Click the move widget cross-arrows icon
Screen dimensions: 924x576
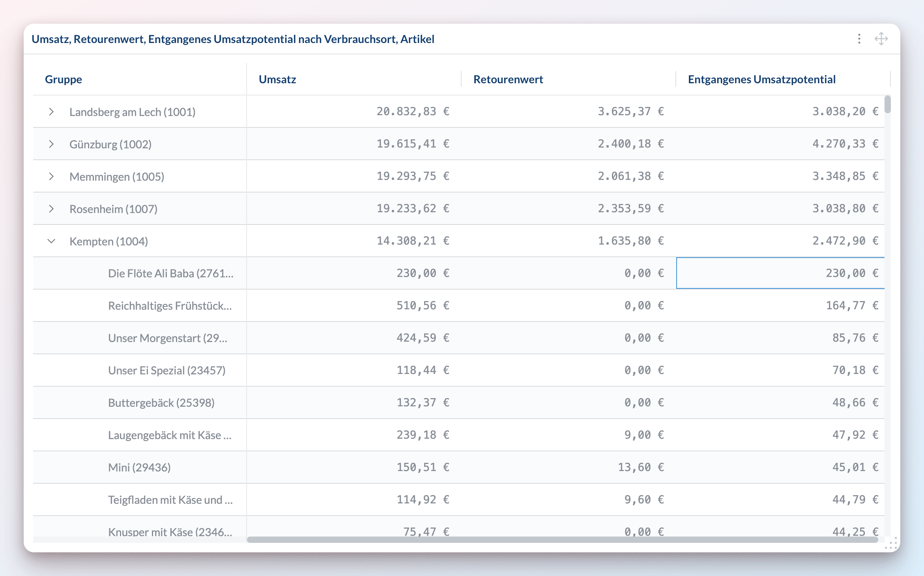pyautogui.click(x=881, y=39)
